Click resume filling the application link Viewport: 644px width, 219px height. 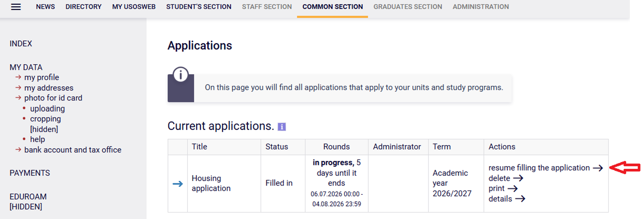(539, 168)
